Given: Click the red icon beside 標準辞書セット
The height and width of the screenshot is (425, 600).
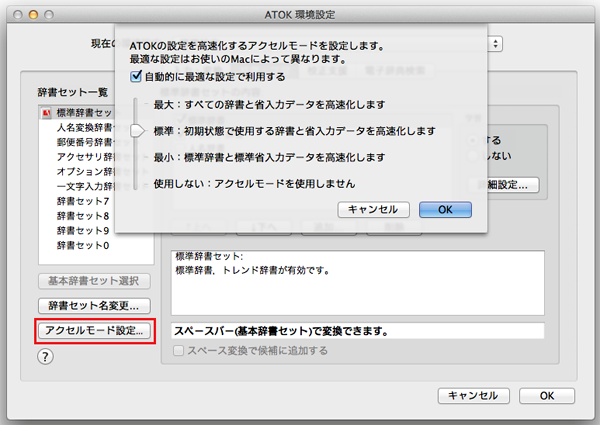Looking at the screenshot, I should coord(47,113).
